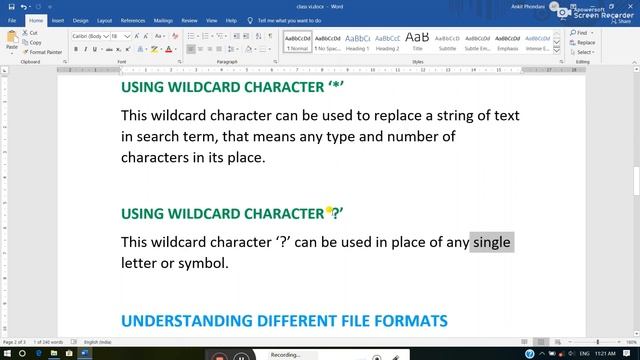The image size is (640, 360).
Task: Expand the bullets list dropdown
Action: [198, 36]
